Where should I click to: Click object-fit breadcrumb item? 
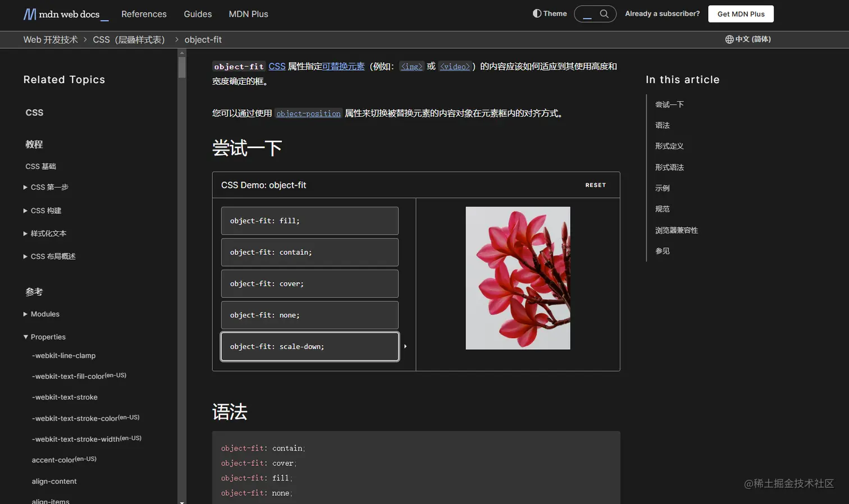[203, 40]
